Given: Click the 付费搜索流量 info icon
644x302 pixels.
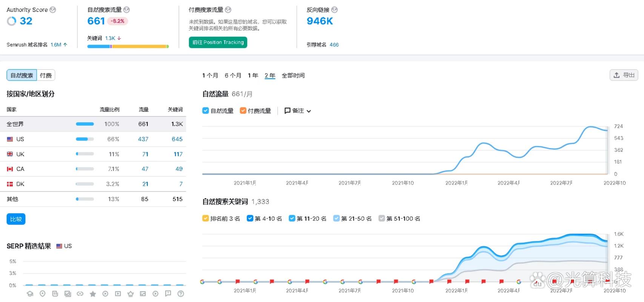Looking at the screenshot, I should point(228,10).
